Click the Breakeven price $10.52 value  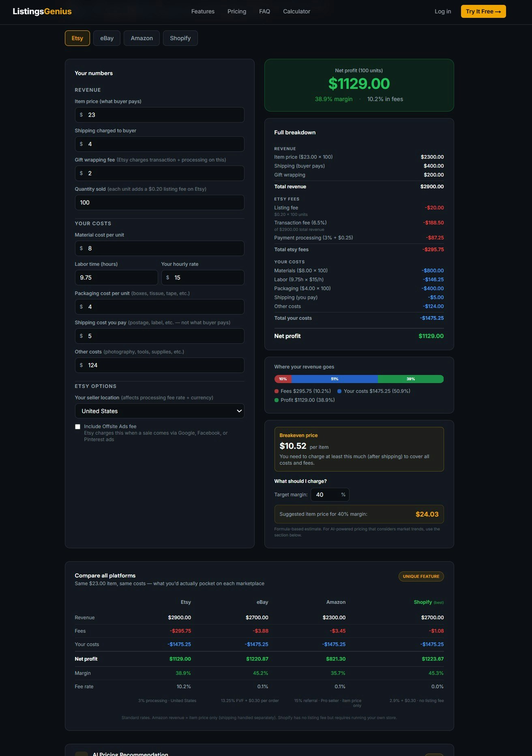[293, 446]
